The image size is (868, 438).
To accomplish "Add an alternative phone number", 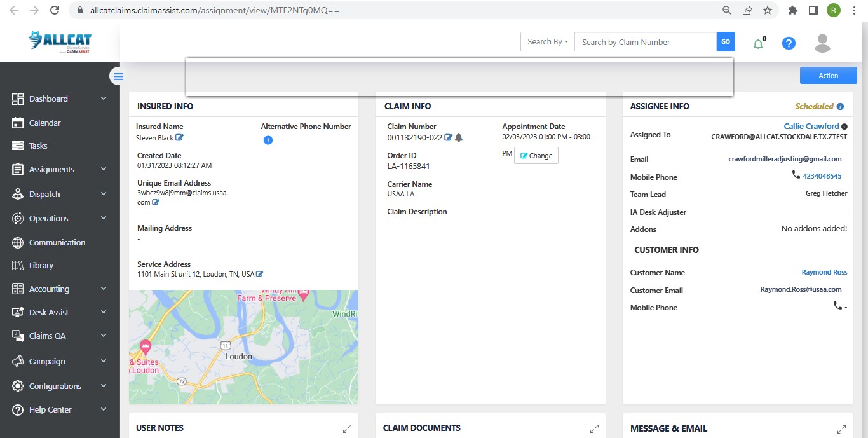I will click(x=268, y=140).
